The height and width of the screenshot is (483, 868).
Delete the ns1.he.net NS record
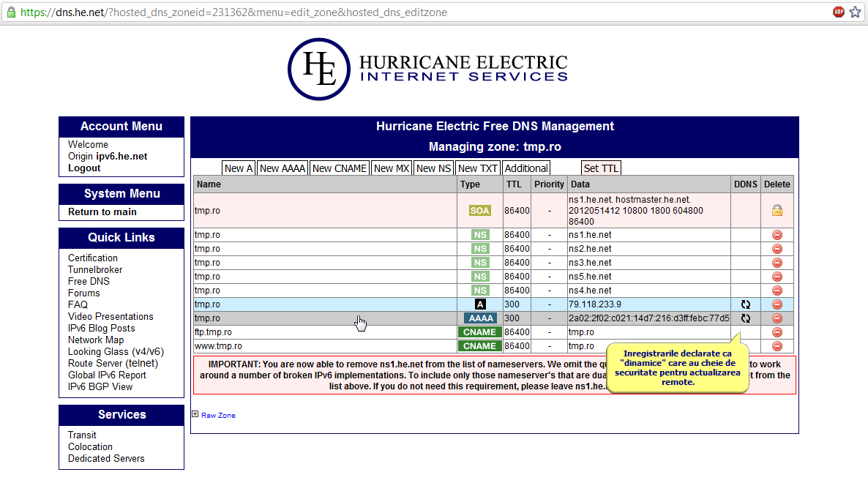pos(777,235)
